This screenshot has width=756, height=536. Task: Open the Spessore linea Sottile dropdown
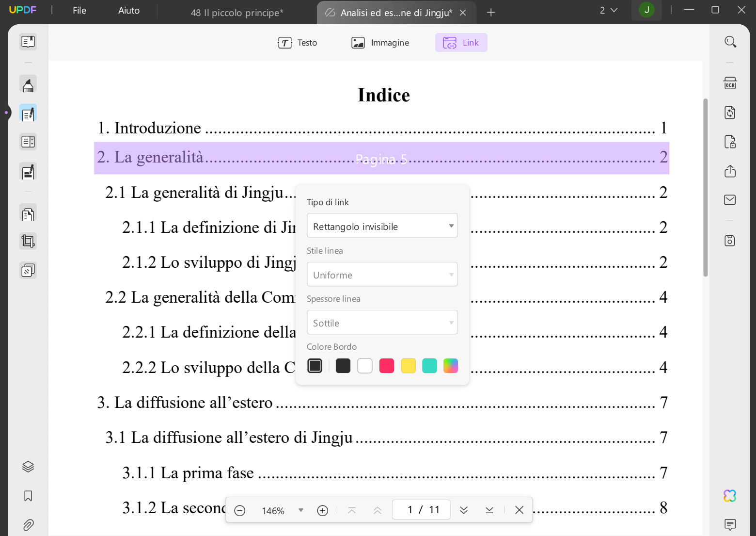pyautogui.click(x=382, y=322)
